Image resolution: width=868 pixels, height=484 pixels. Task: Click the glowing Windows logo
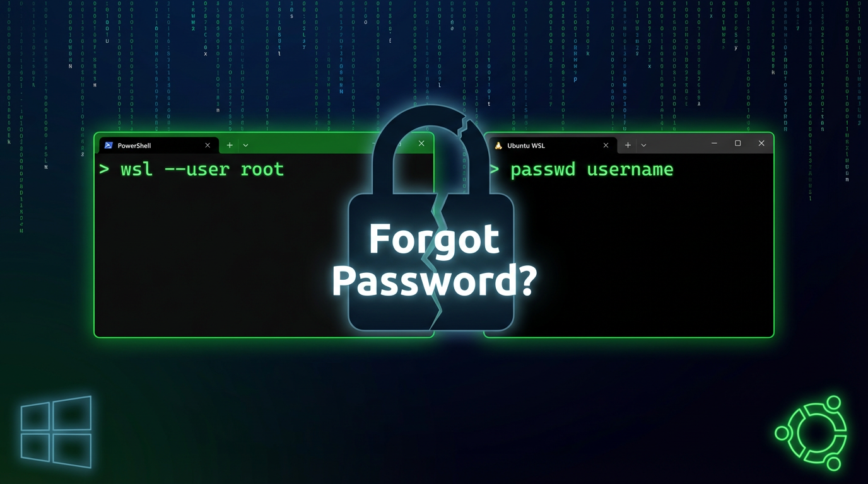click(56, 432)
